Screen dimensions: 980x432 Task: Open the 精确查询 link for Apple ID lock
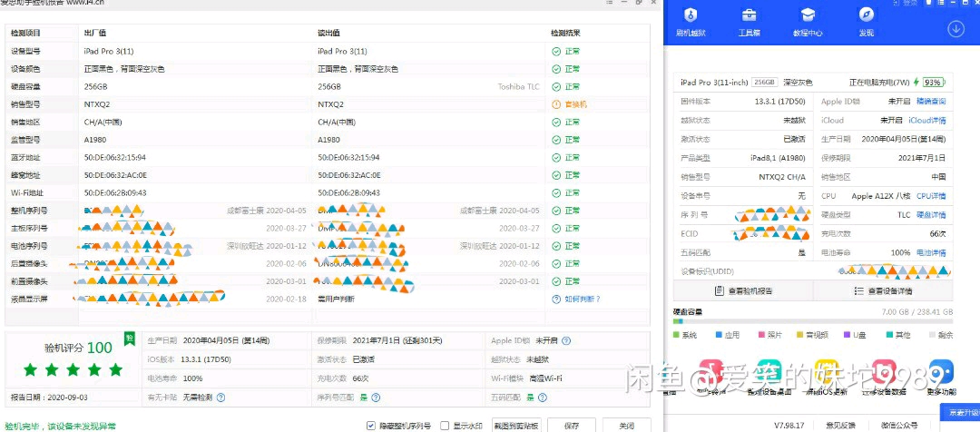coord(931,102)
